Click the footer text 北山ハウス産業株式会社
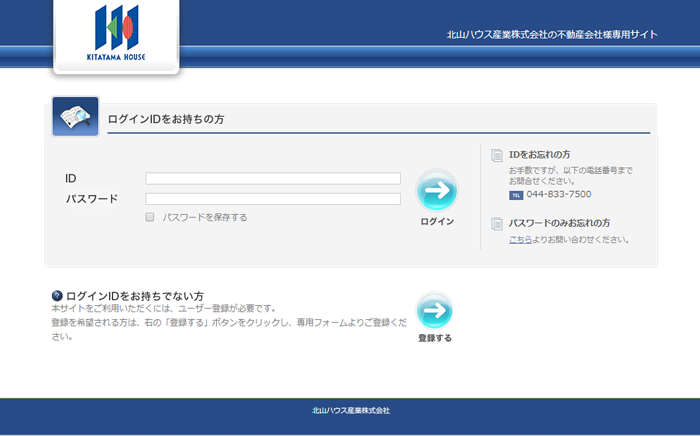 tap(351, 411)
